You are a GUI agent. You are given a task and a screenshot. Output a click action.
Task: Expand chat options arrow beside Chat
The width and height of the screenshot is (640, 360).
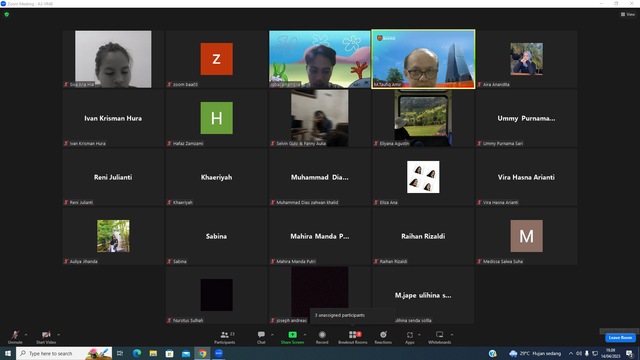pyautogui.click(x=272, y=335)
